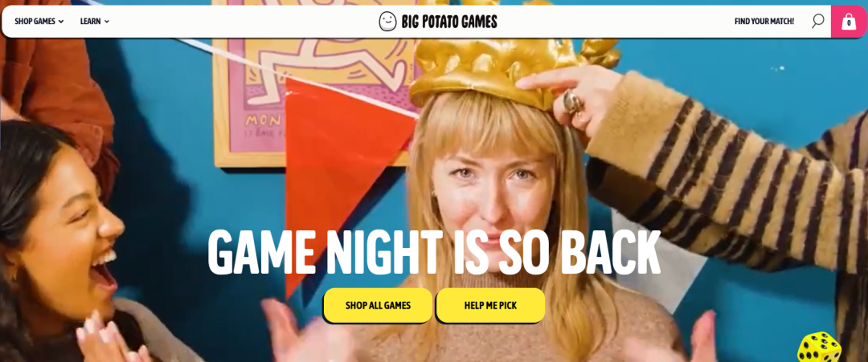
Task: Click the Help Me Pick button
Action: click(x=490, y=305)
